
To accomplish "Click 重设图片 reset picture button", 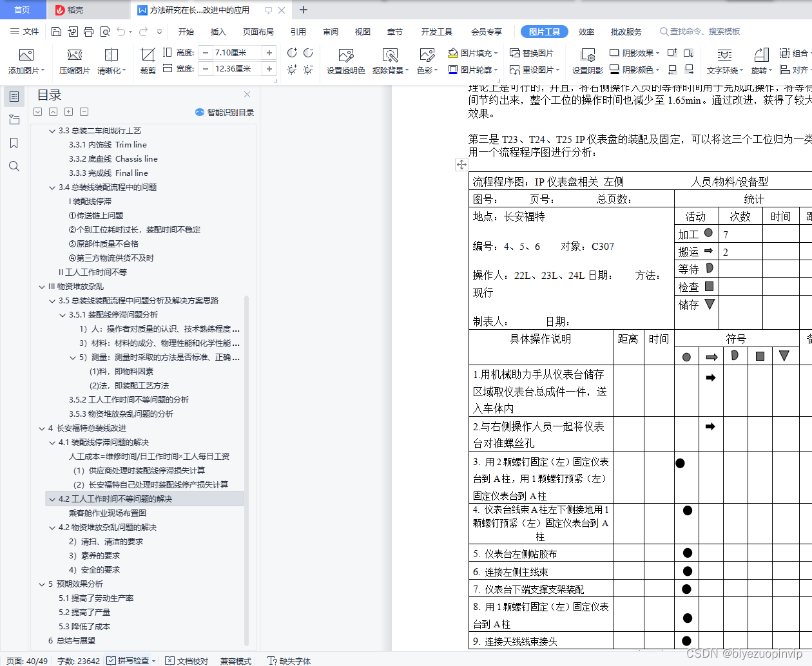I will pos(534,69).
